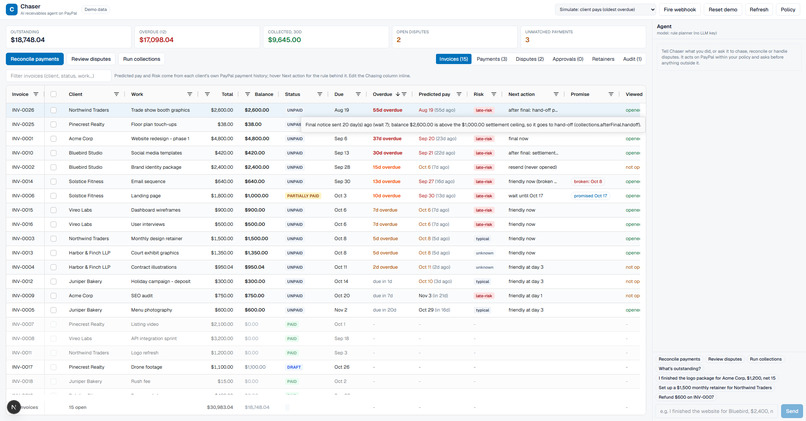806x421 pixels.
Task: Open the Disputes (2) tab
Action: tap(529, 59)
